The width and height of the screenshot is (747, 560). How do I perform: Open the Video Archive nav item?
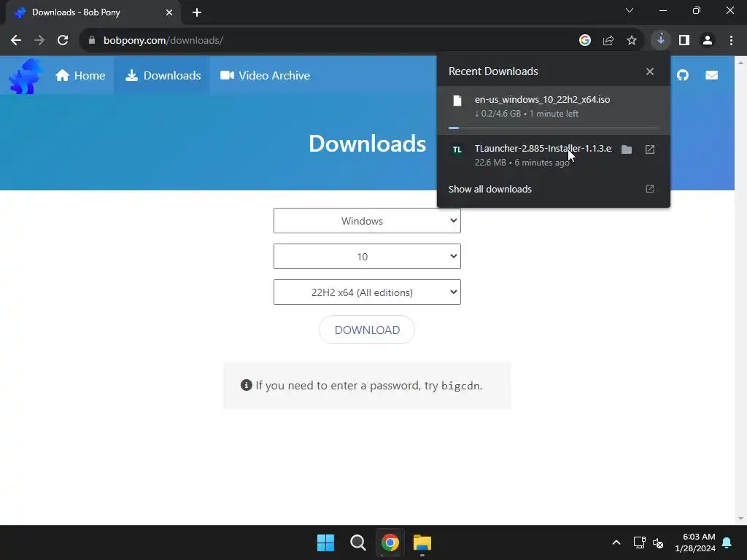click(x=265, y=75)
